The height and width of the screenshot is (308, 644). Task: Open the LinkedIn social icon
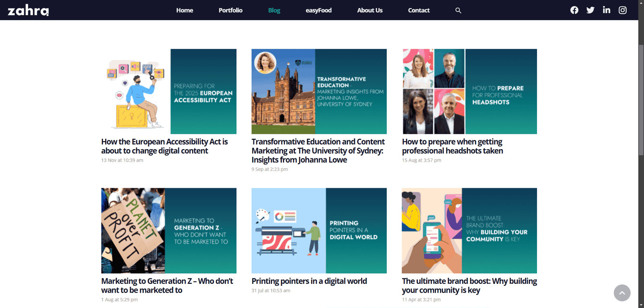coord(607,10)
